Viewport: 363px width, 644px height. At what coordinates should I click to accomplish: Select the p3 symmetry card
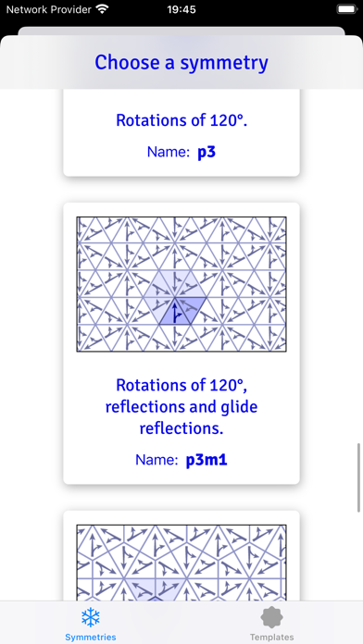[181, 132]
